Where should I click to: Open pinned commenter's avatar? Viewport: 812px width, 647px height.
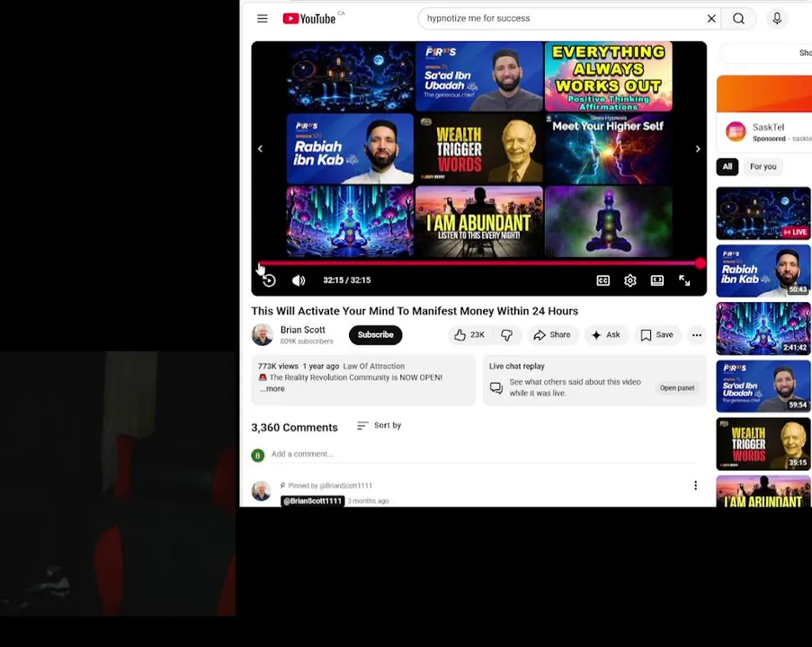pos(262,491)
